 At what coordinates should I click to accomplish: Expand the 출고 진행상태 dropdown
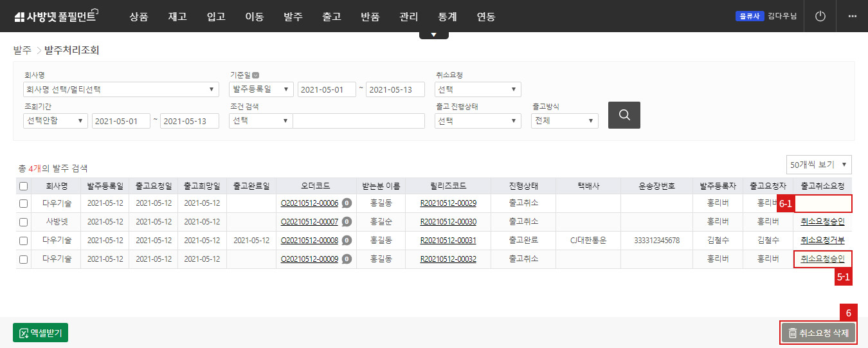[x=478, y=121]
